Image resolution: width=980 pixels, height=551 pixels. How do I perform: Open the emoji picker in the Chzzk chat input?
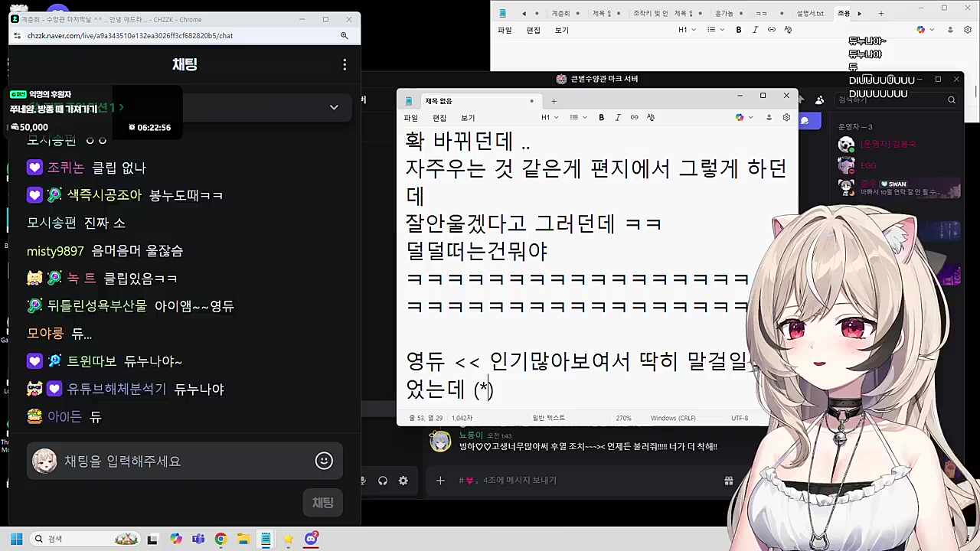[x=323, y=461]
